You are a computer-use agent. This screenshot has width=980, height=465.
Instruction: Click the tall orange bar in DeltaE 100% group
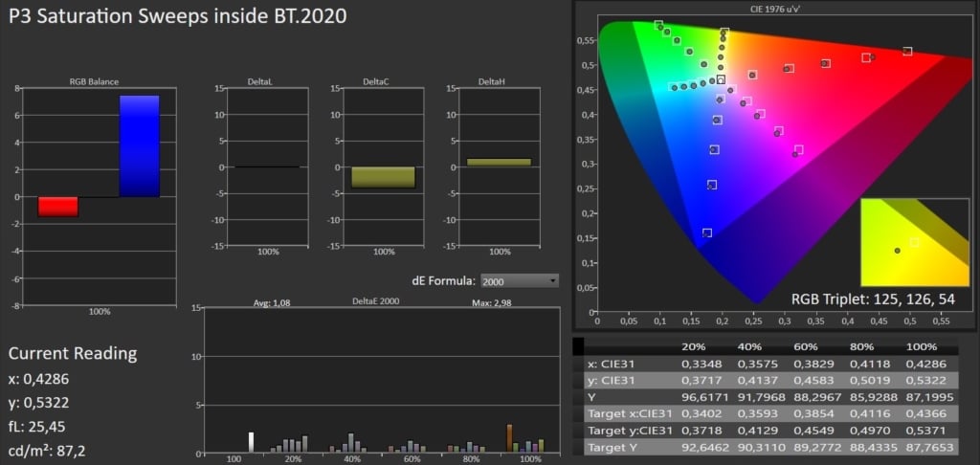(x=509, y=437)
